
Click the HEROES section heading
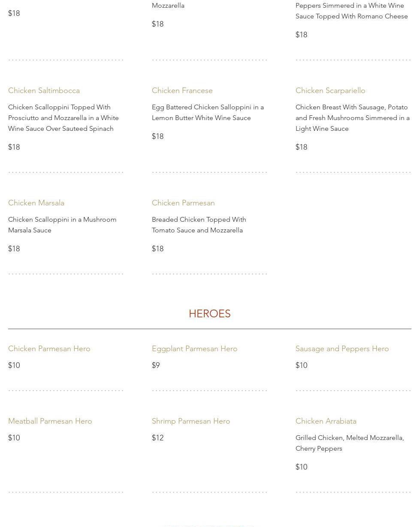tap(209, 314)
